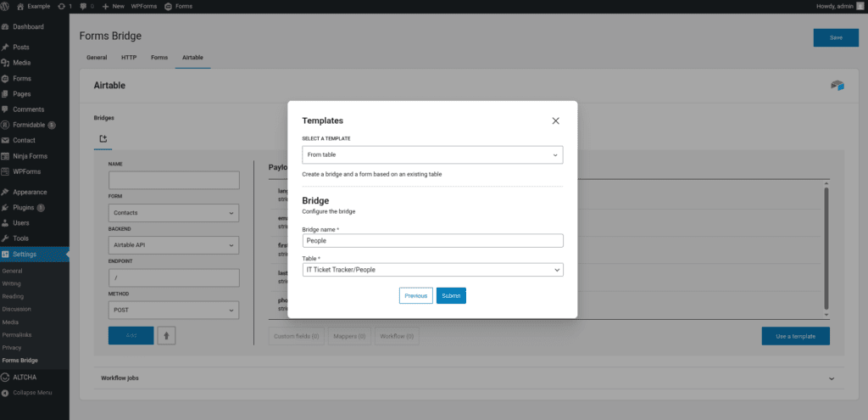This screenshot has height=420, width=868.
Task: Open the Backend dropdown showing Airtable API
Action: (x=174, y=245)
